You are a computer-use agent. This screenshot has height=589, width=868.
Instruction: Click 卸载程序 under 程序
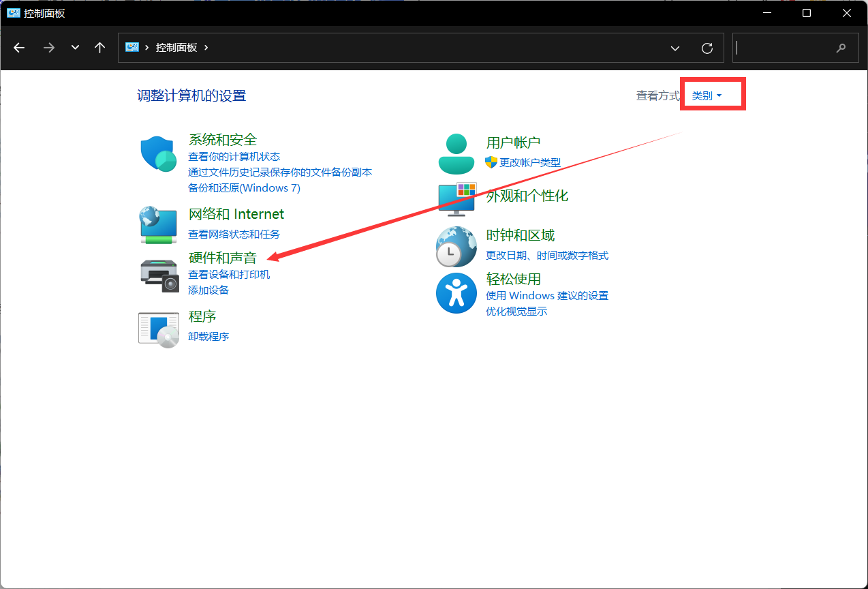(x=208, y=335)
